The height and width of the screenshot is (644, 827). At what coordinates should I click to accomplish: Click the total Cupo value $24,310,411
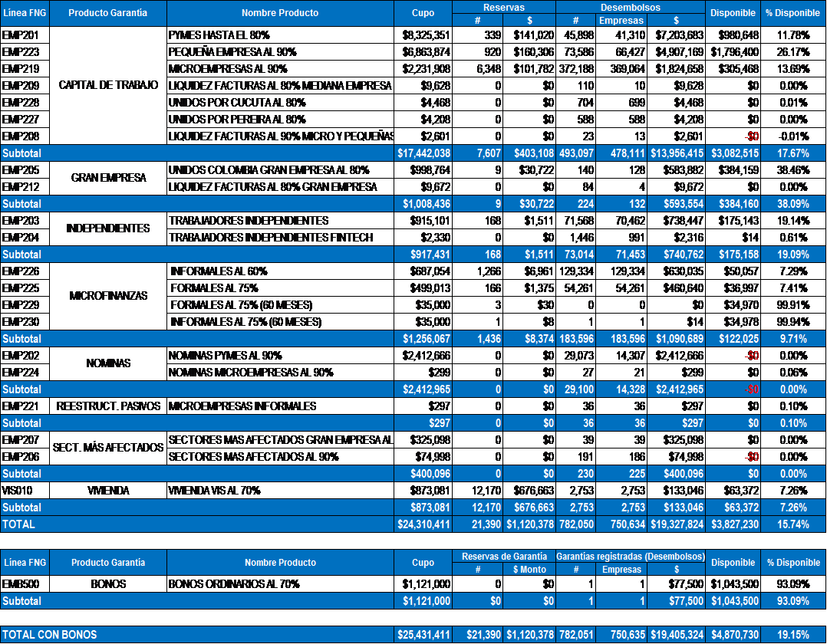[x=423, y=524]
